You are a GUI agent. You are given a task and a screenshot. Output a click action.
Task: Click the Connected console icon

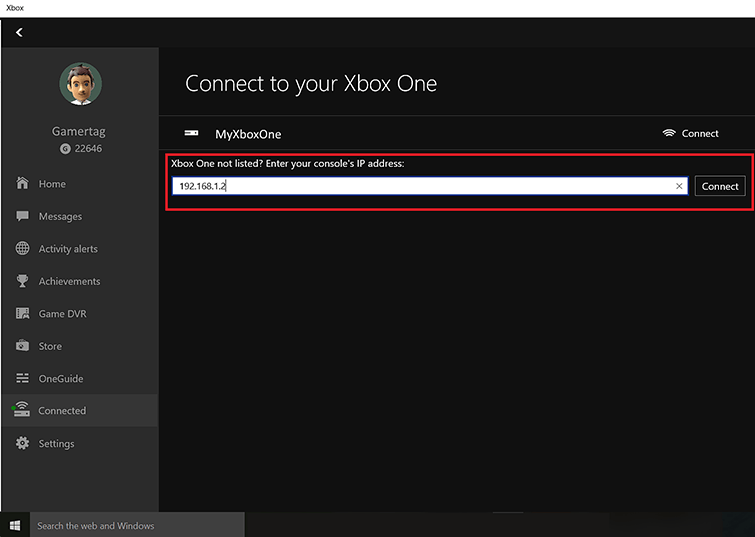pyautogui.click(x=21, y=409)
